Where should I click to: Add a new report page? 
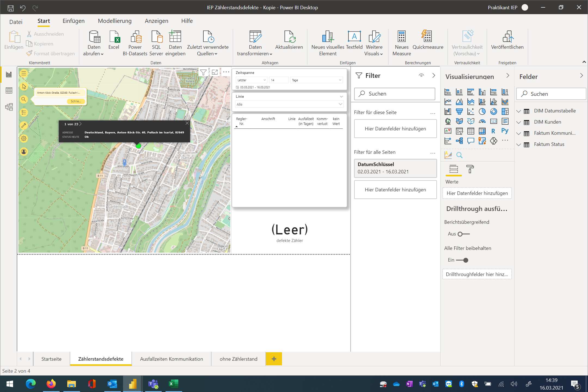(274, 359)
